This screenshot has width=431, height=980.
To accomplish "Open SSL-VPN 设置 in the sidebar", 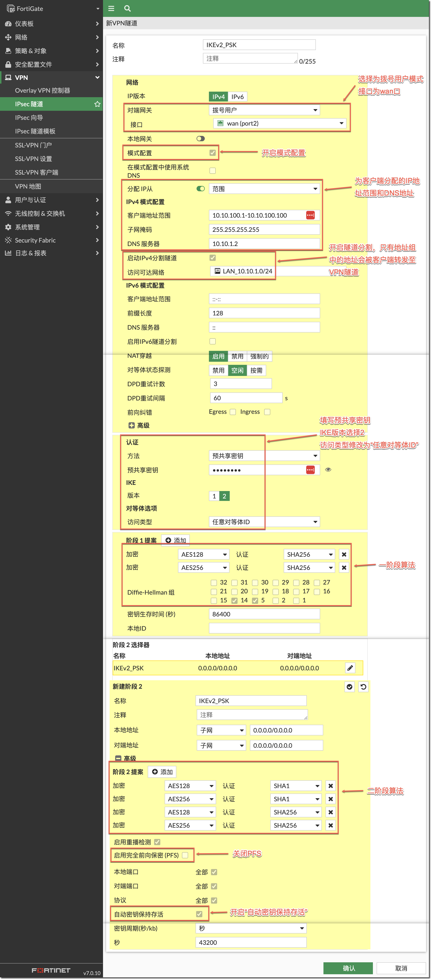I will click(34, 159).
